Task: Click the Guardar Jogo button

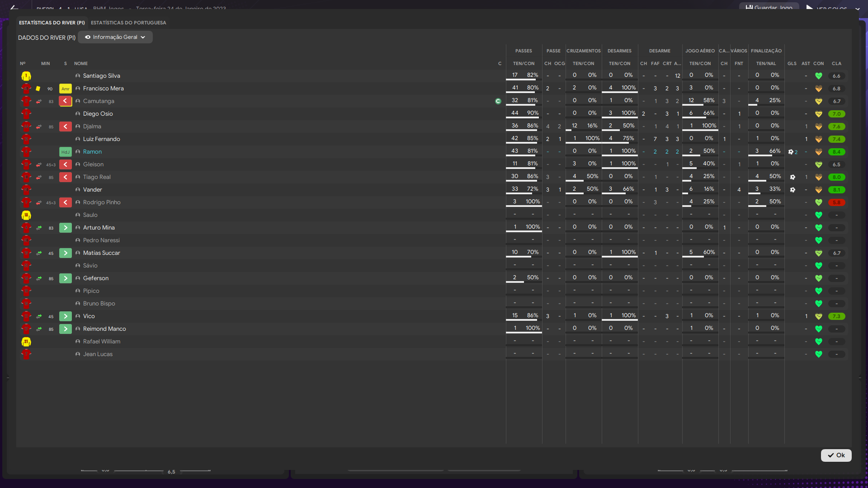Action: pyautogui.click(x=769, y=7)
